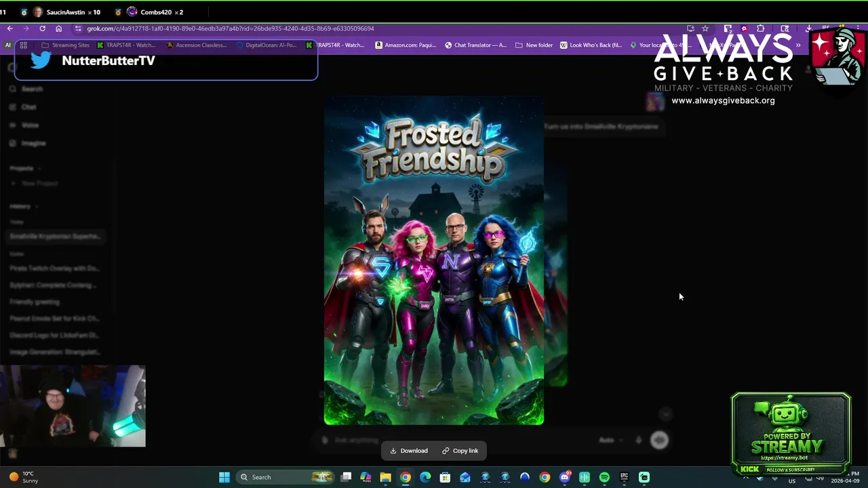Open Task View on the taskbar

pos(346,477)
